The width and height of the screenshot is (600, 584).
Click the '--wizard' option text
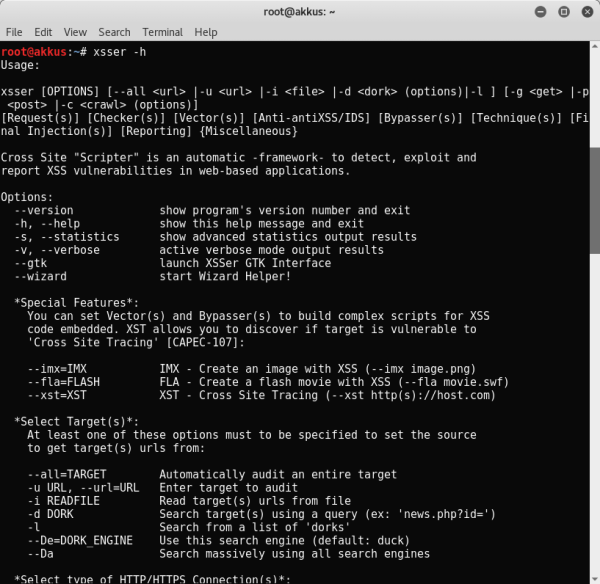coord(41,277)
